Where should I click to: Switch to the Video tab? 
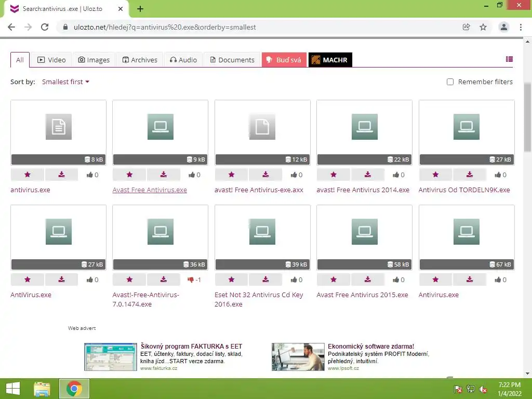click(51, 60)
